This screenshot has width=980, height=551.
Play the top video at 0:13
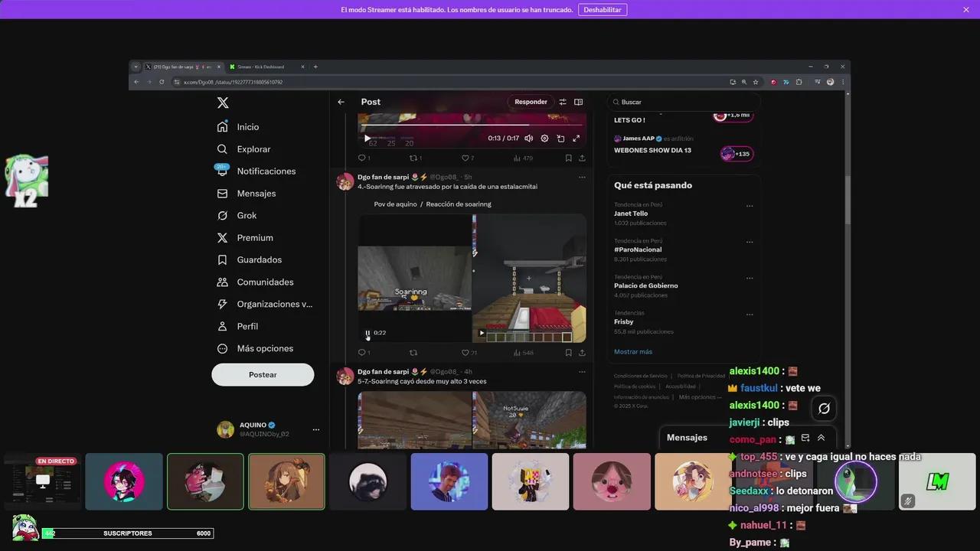point(367,139)
